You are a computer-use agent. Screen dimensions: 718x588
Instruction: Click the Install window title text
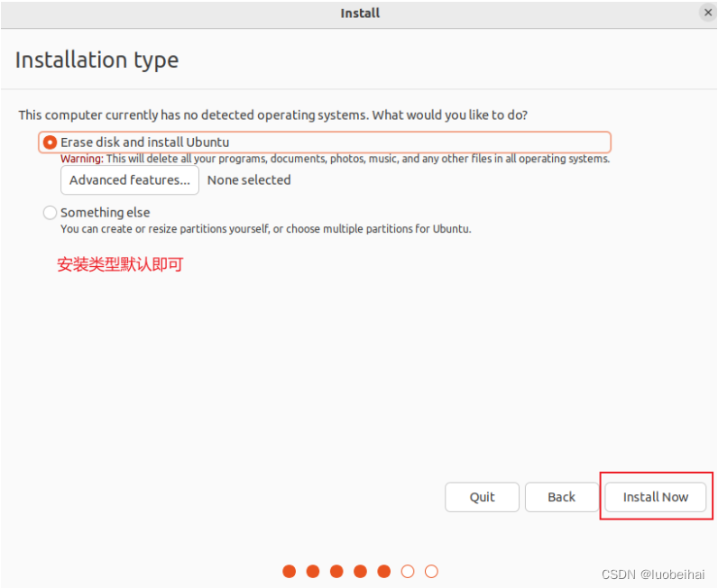[360, 14]
